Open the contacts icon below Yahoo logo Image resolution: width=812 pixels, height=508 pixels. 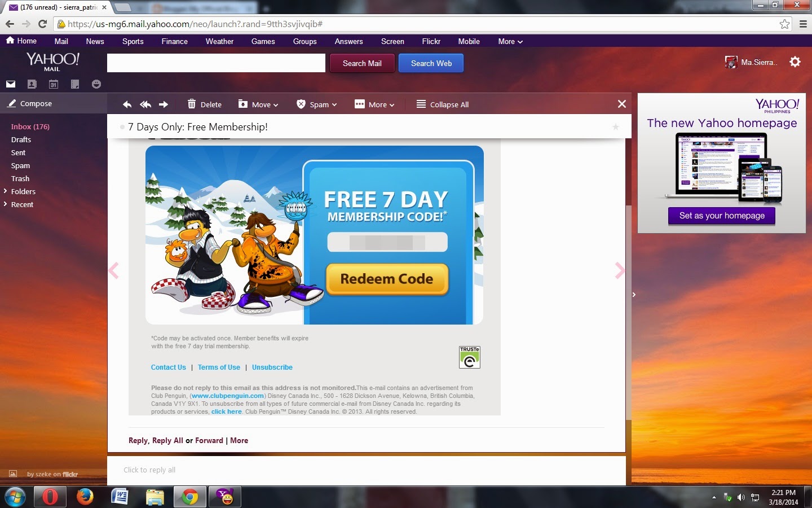(x=32, y=84)
